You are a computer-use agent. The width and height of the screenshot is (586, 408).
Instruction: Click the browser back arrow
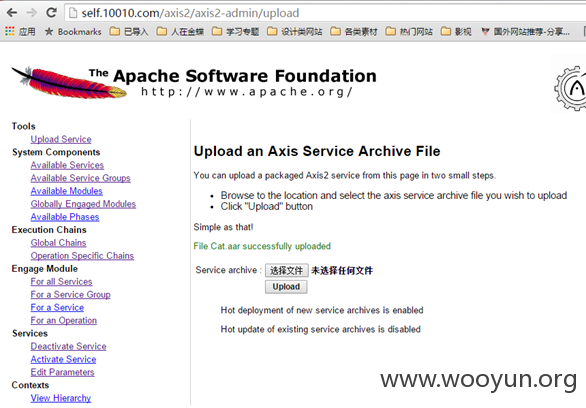12,13
